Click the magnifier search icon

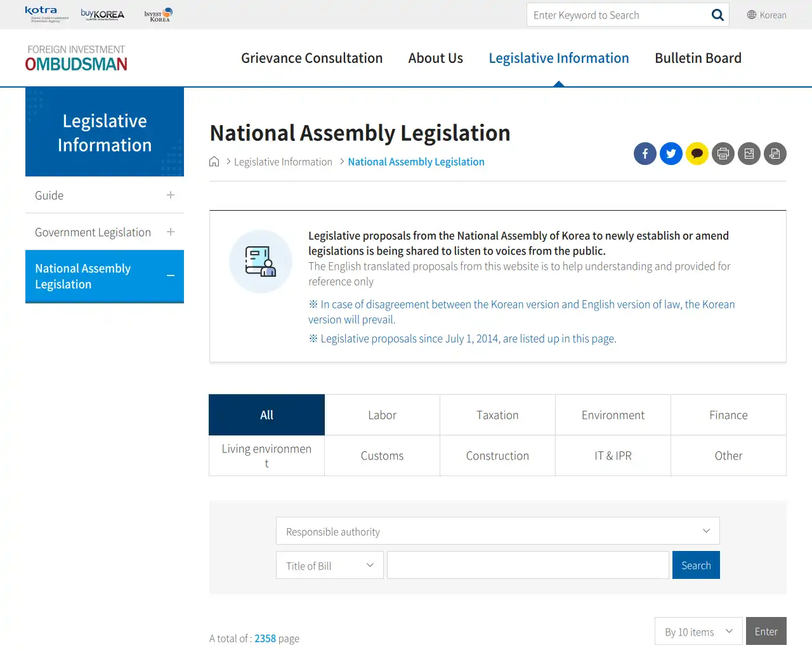click(717, 15)
